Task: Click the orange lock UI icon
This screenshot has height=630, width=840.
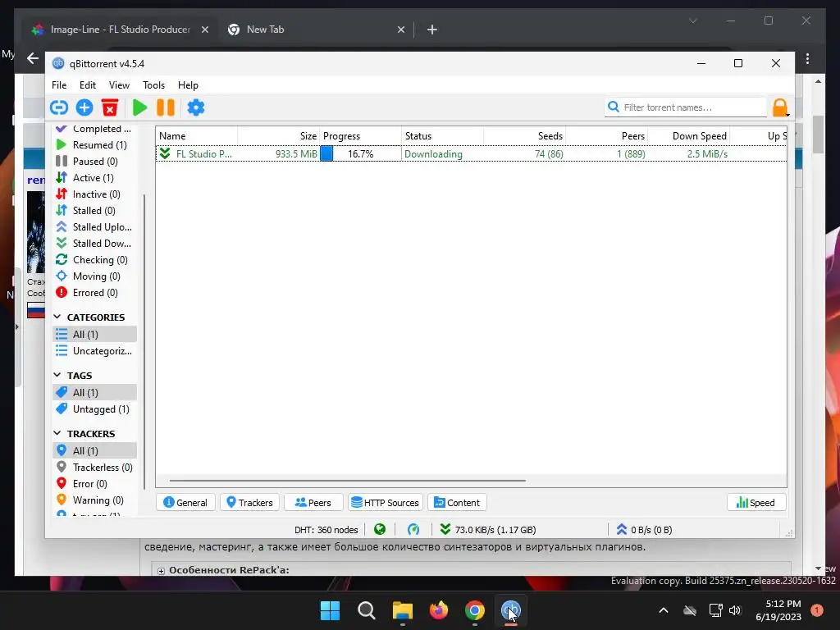Action: pyautogui.click(x=780, y=107)
